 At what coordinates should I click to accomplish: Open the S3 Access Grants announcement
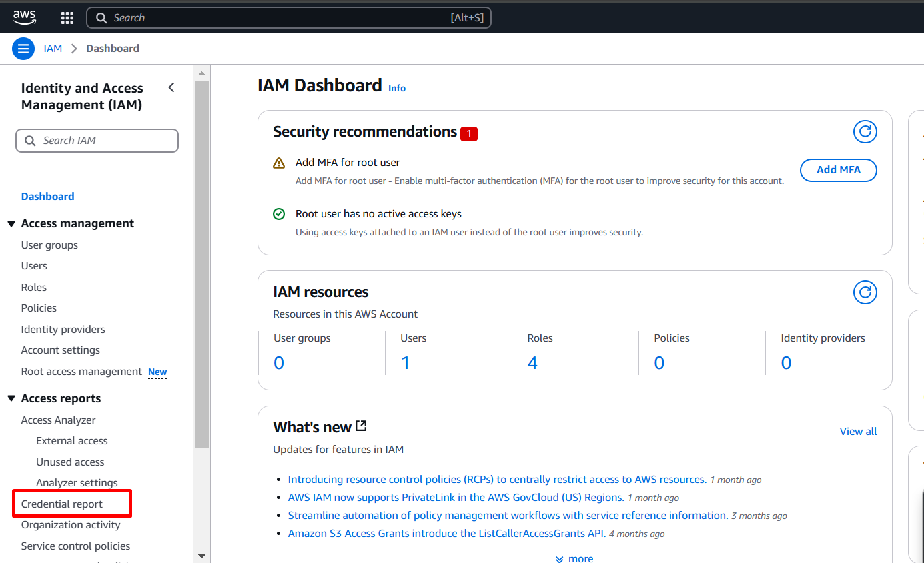pos(447,533)
